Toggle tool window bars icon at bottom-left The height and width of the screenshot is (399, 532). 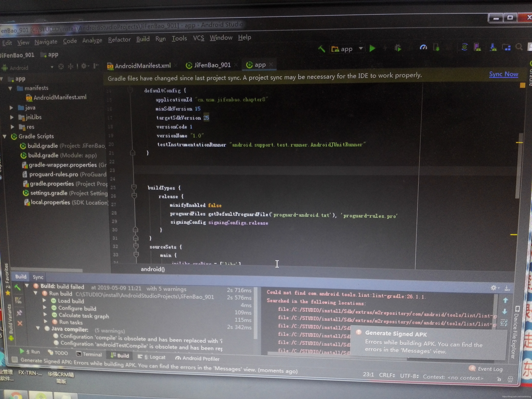[x=15, y=360]
